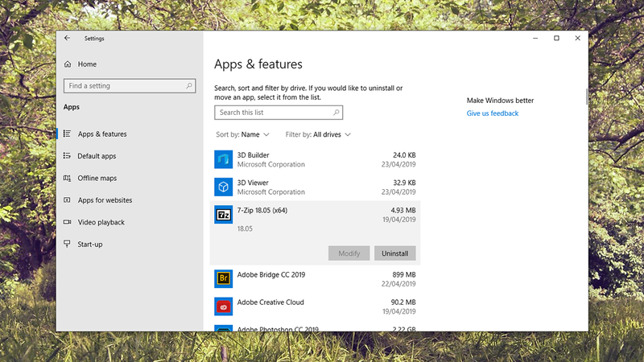Click the Search this list field
The height and width of the screenshot is (362, 644).
pos(279,113)
